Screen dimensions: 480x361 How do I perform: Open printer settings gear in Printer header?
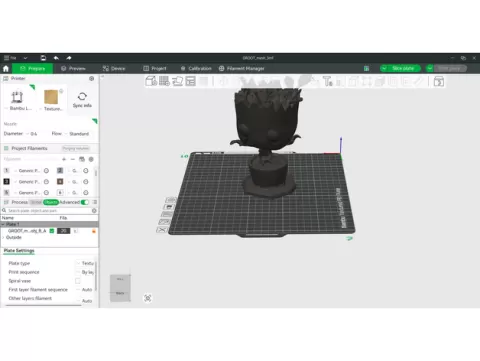92,79
